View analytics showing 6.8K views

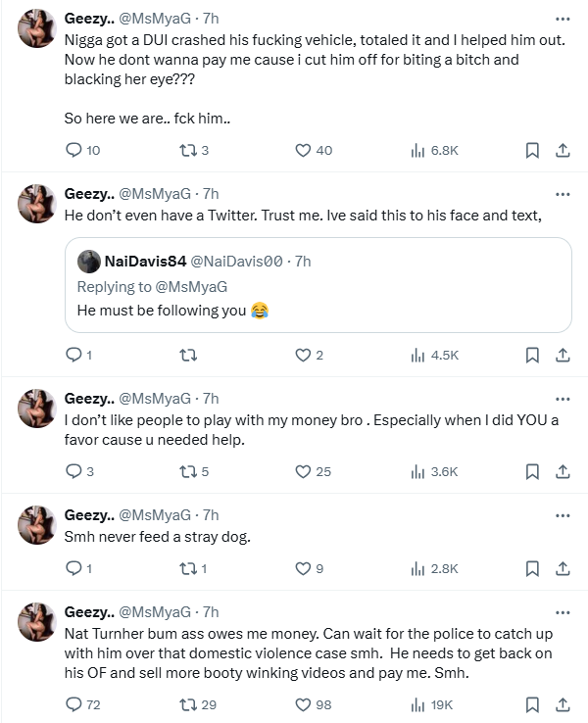[x=416, y=150]
